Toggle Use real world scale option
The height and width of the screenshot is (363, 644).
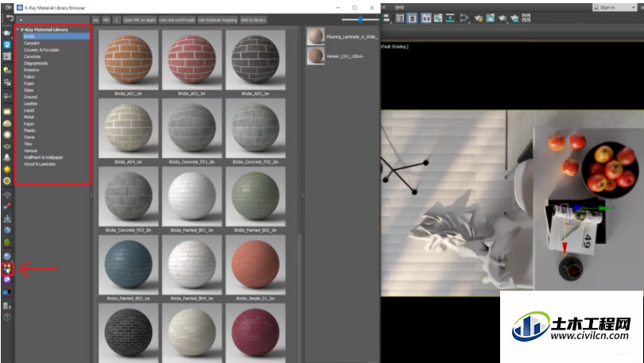(177, 20)
